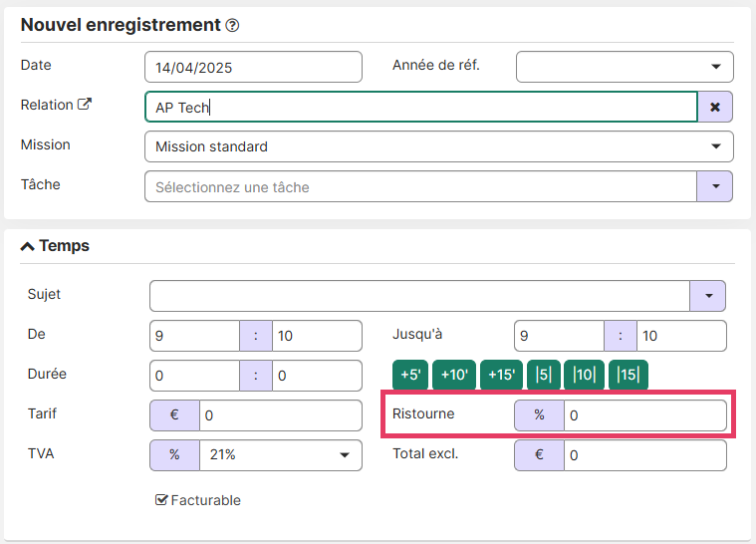Screen dimensions: 756x544
Task: Click the percent icon beside TVA
Action: click(174, 455)
